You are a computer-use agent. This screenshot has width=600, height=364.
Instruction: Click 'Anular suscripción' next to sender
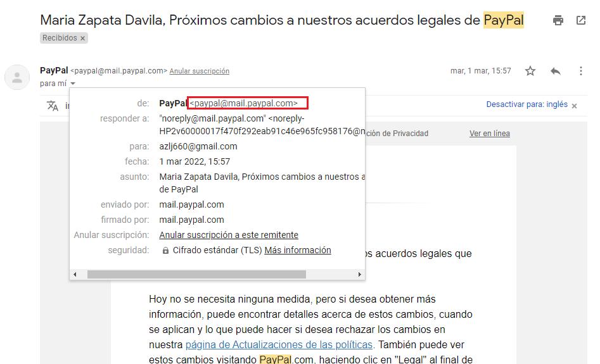199,71
